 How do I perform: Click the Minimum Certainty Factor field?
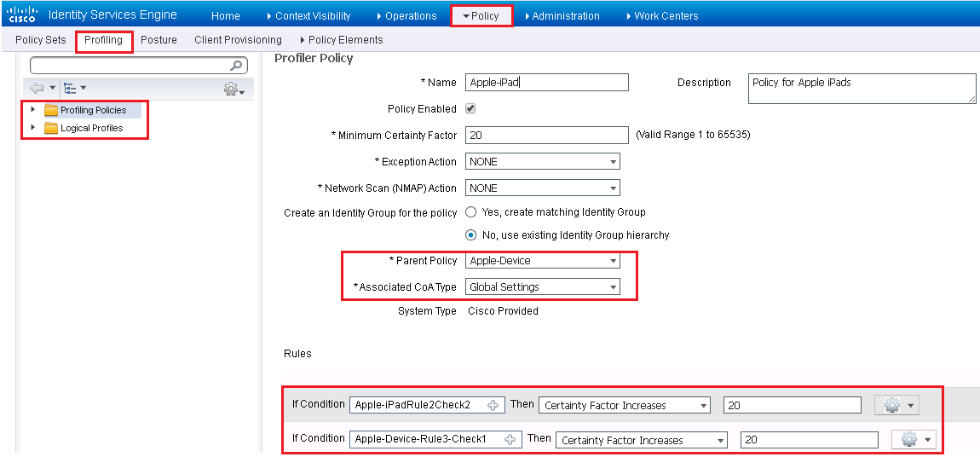coord(547,135)
